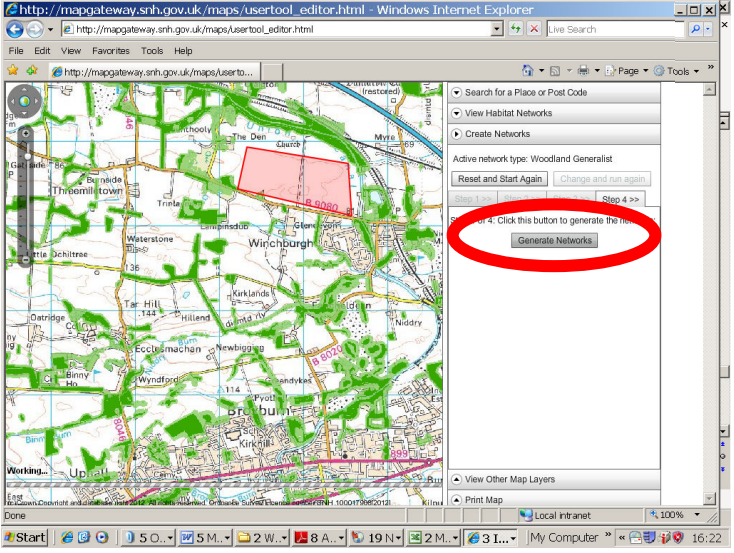This screenshot has height=553, width=734.
Task: Click the red shield system tray icon
Action: (677, 538)
